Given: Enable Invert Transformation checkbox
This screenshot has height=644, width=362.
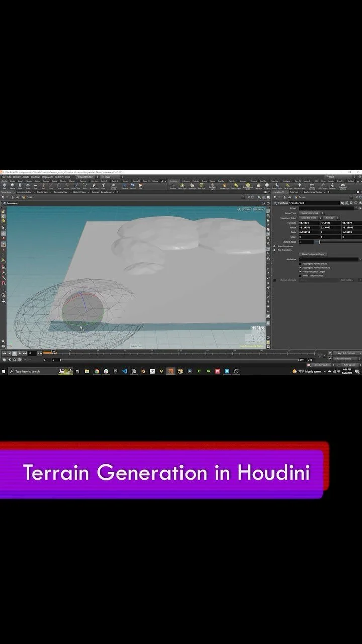Looking at the screenshot, I should click(x=300, y=276).
